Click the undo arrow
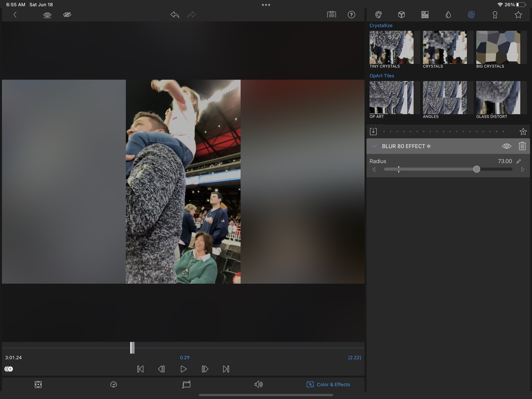The image size is (532, 399). click(174, 14)
